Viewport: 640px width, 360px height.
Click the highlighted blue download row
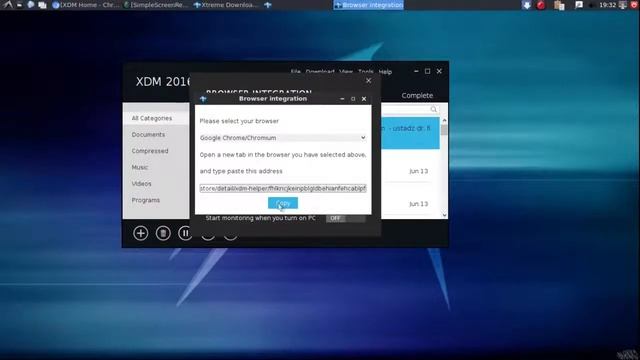[410, 133]
